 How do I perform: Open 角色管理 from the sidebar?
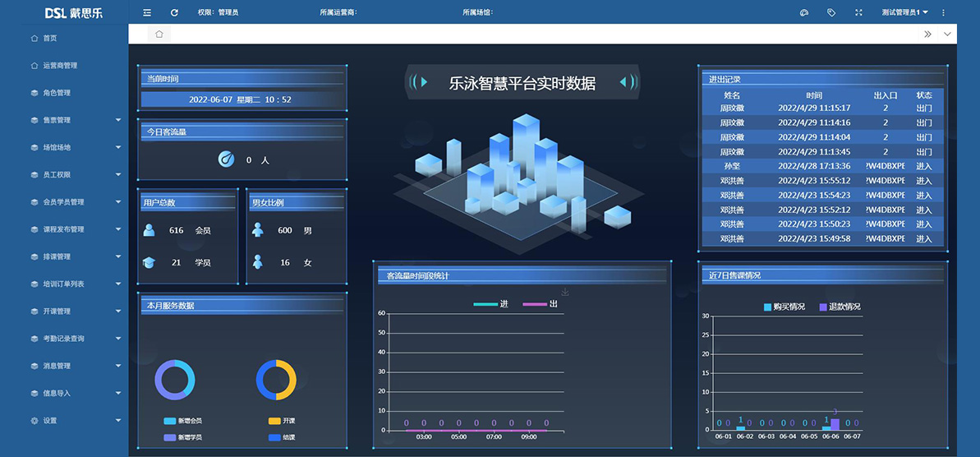(56, 93)
